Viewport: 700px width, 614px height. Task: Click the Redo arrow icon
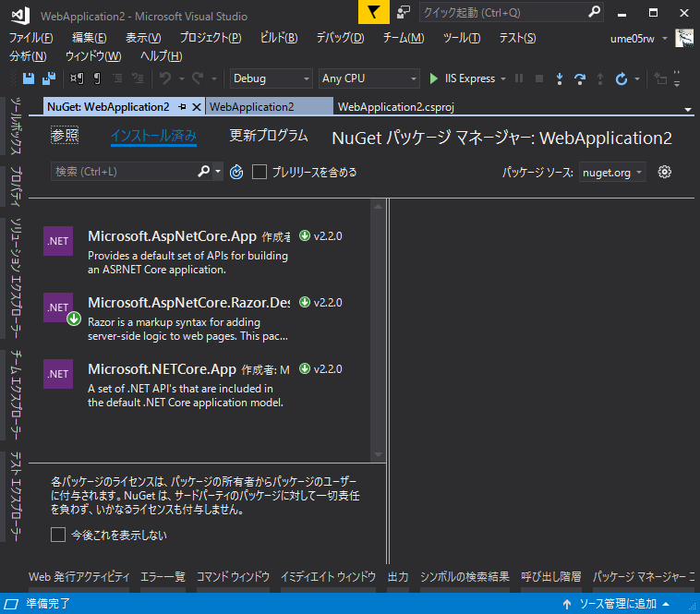(x=198, y=79)
